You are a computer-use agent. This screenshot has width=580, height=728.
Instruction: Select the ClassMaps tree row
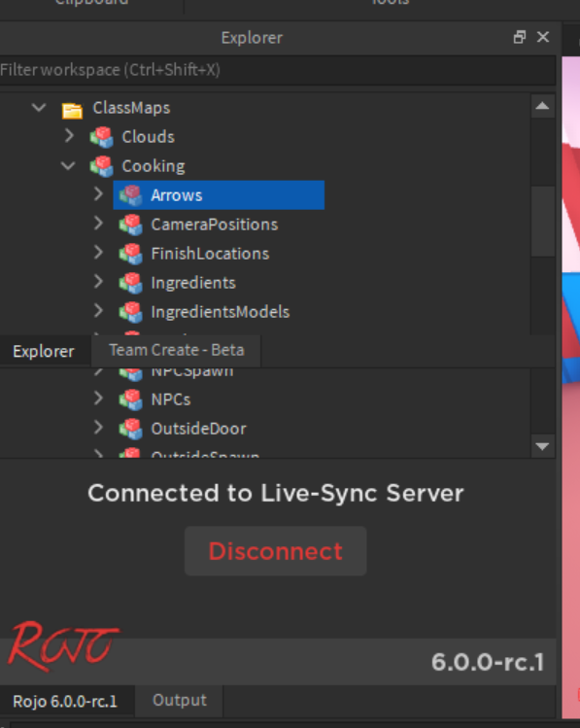coord(132,108)
